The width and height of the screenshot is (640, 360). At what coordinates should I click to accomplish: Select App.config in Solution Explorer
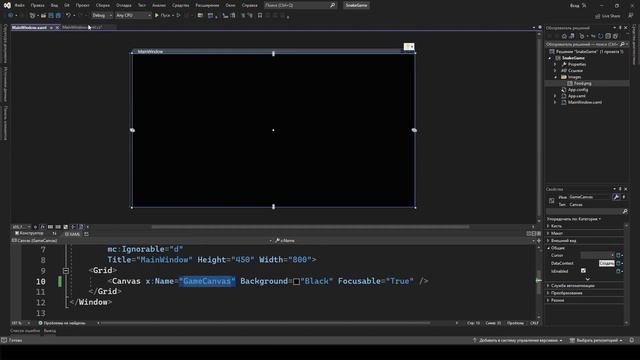pyautogui.click(x=578, y=90)
